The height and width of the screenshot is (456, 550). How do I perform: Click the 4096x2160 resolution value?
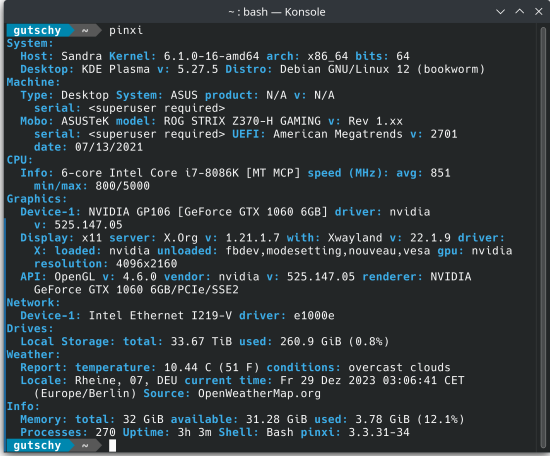[147, 264]
